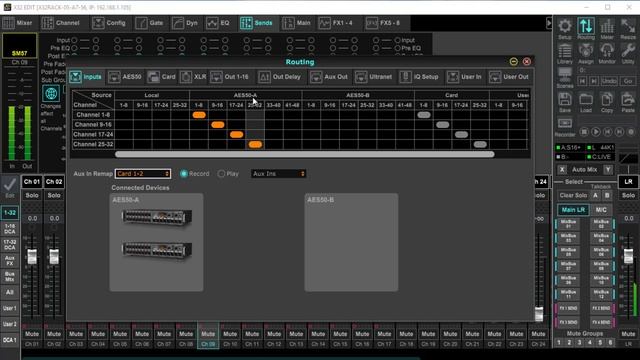Screen dimensions: 640x360
Task: Open the Aux Ins dropdown
Action: 278,174
